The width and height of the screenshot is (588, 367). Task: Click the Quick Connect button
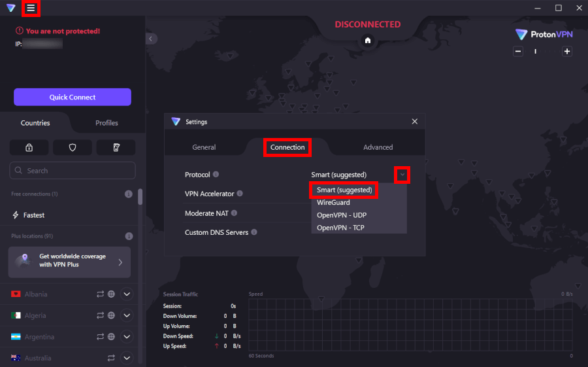tap(73, 97)
